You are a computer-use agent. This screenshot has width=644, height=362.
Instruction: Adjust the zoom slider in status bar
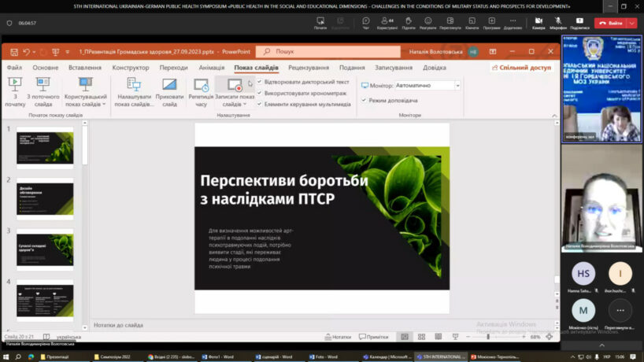[488, 337]
